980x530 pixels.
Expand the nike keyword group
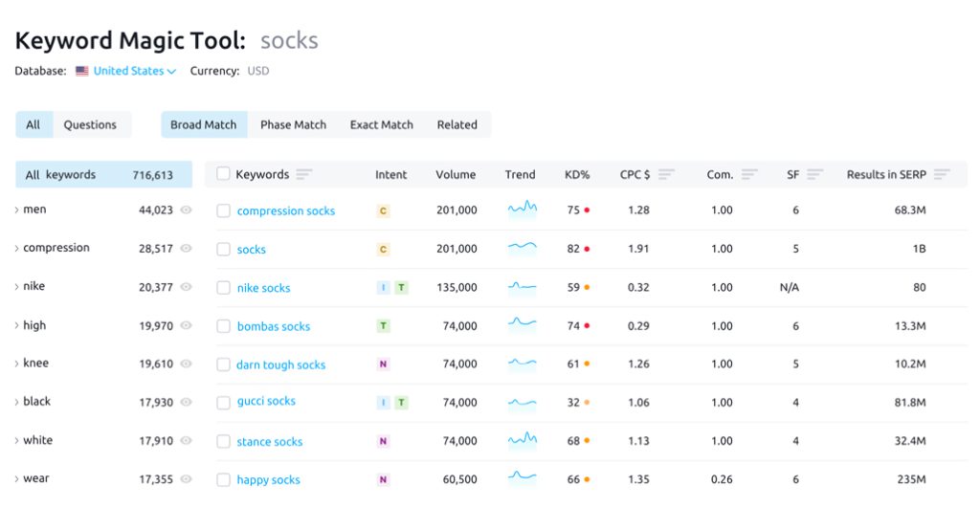17,287
